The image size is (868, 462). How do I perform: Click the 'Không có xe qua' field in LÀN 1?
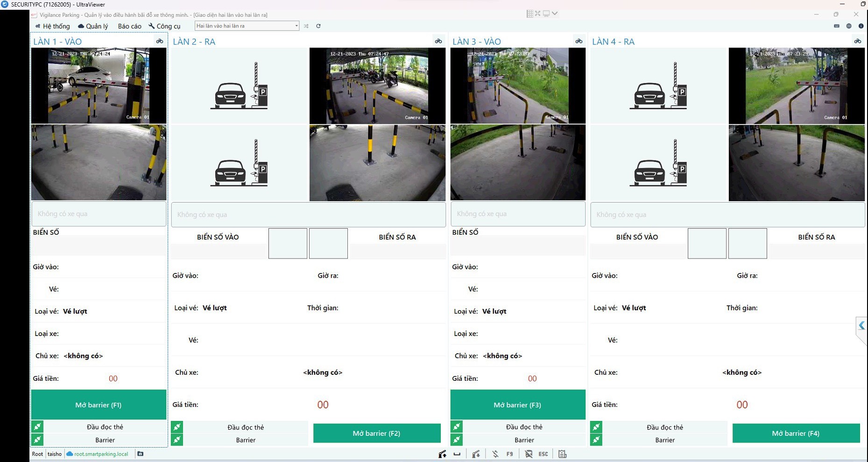(x=99, y=214)
